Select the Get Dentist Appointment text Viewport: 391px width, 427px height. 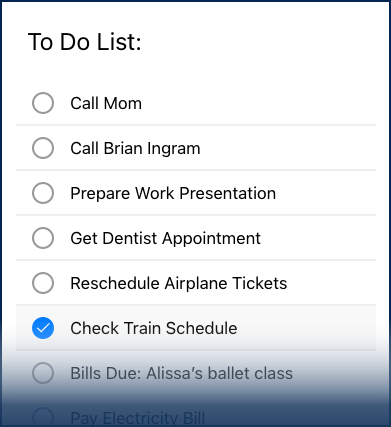165,238
